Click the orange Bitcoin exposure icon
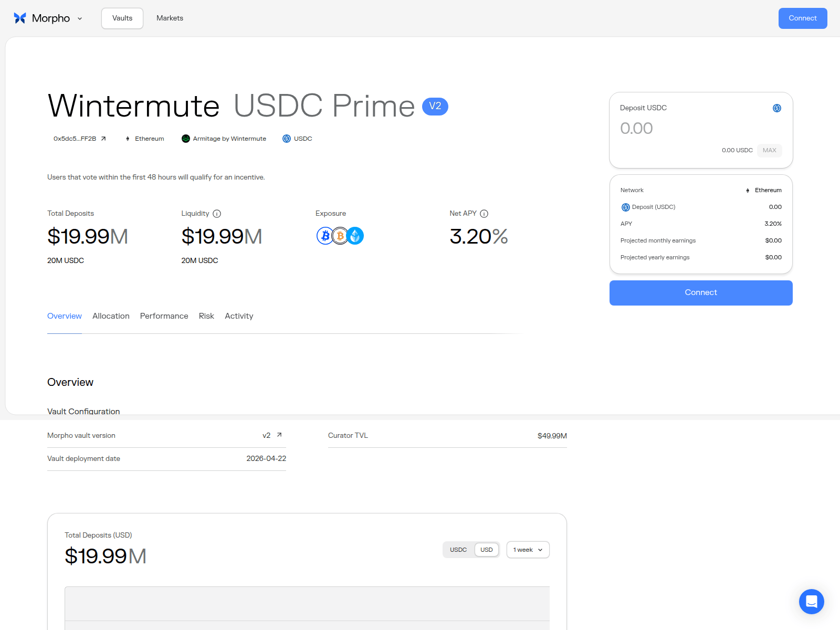The width and height of the screenshot is (840, 630). pyautogui.click(x=340, y=236)
